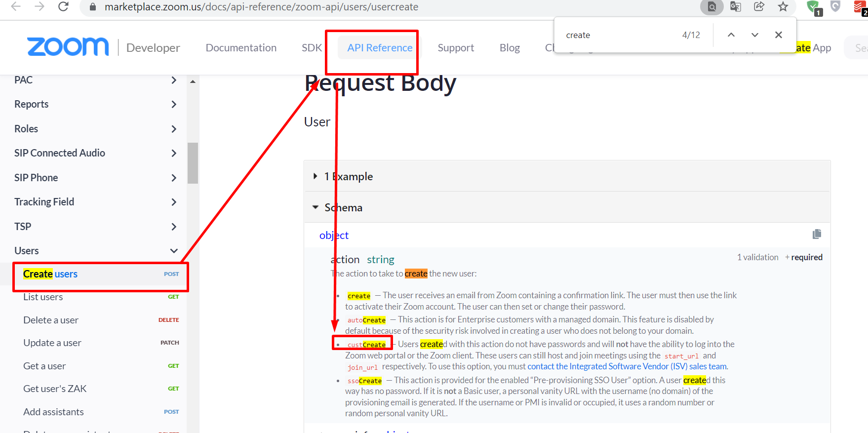Open the translate page icon
868x433 pixels.
click(x=736, y=6)
